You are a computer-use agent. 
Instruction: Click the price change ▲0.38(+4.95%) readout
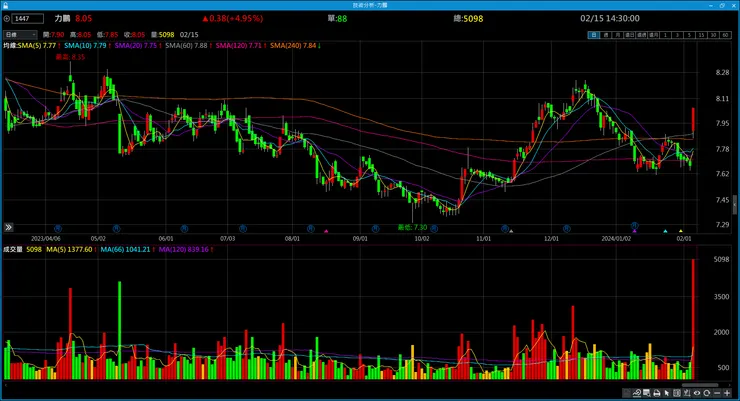point(233,18)
